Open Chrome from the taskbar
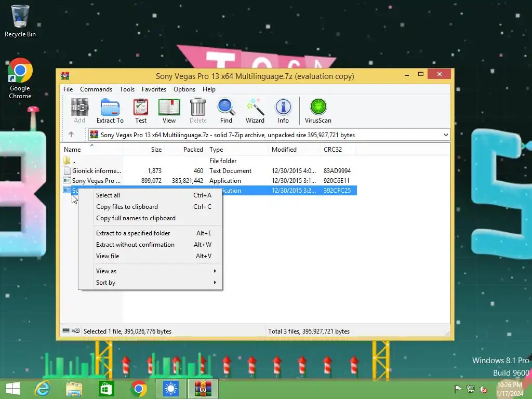Viewport: 532px width, 399px height. [138, 389]
